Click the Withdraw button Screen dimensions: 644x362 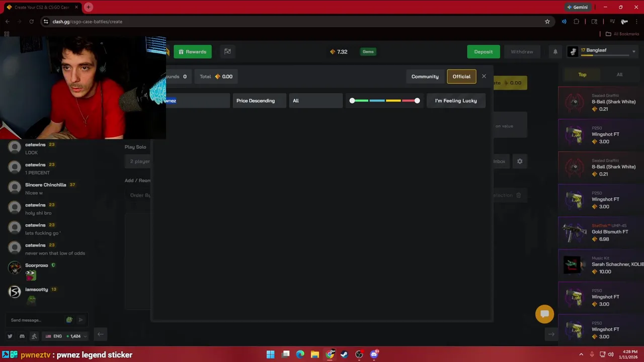click(522, 52)
